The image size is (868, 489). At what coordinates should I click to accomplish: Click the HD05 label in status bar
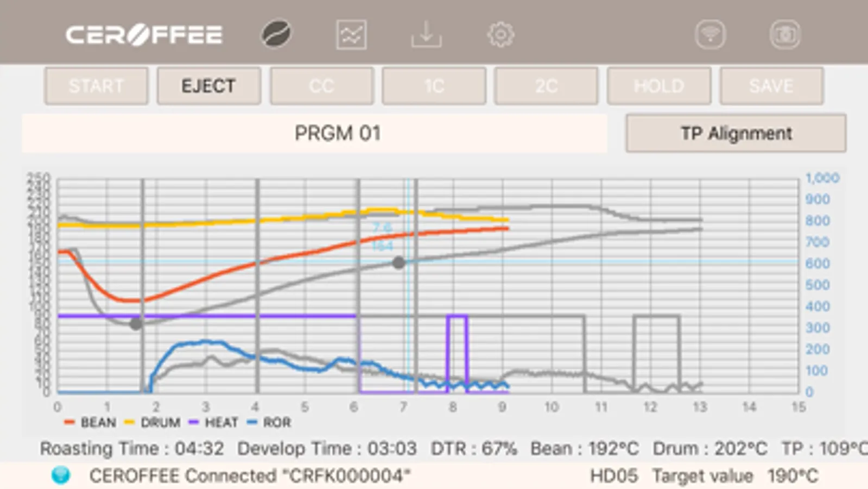pyautogui.click(x=614, y=476)
